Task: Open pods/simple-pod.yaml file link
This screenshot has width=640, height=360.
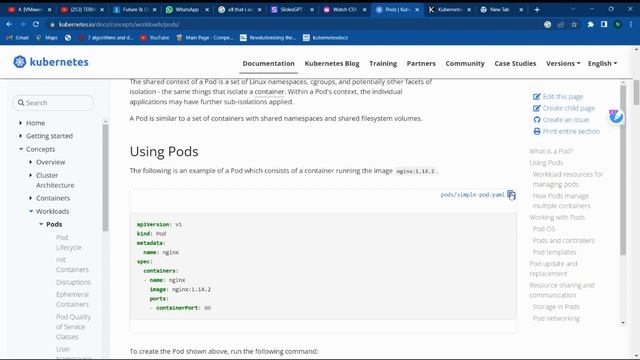Action: pos(472,195)
